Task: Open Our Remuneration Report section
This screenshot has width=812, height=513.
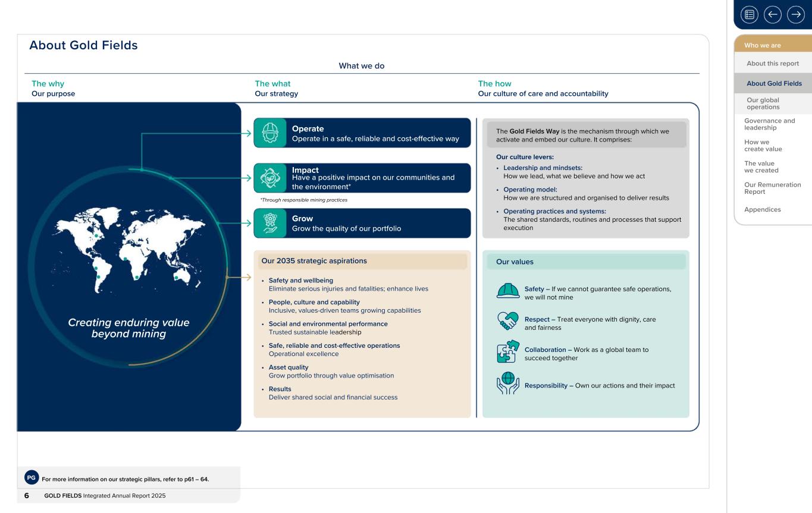Action: (x=772, y=188)
